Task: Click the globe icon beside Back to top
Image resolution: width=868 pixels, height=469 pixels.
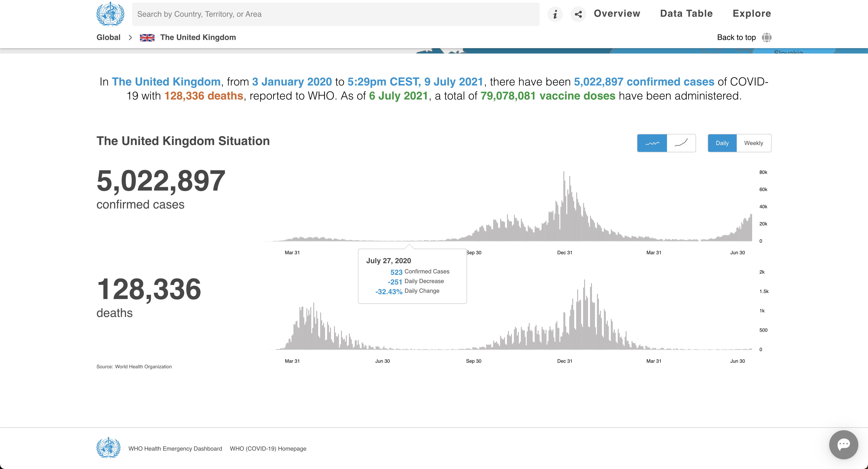Action: click(x=767, y=37)
